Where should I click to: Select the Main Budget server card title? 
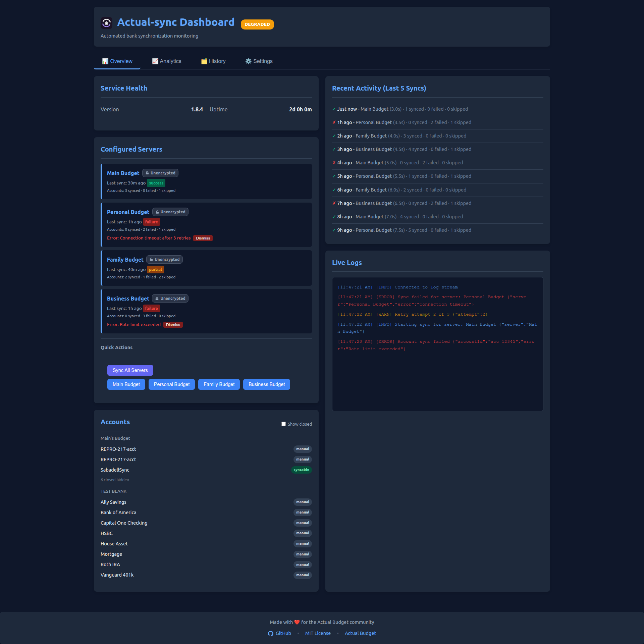[x=123, y=173]
